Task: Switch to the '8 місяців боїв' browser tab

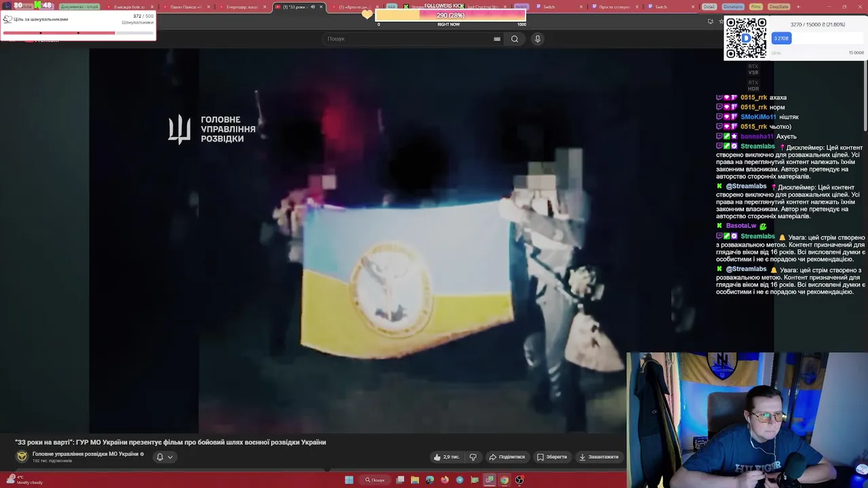Action: pos(130,7)
